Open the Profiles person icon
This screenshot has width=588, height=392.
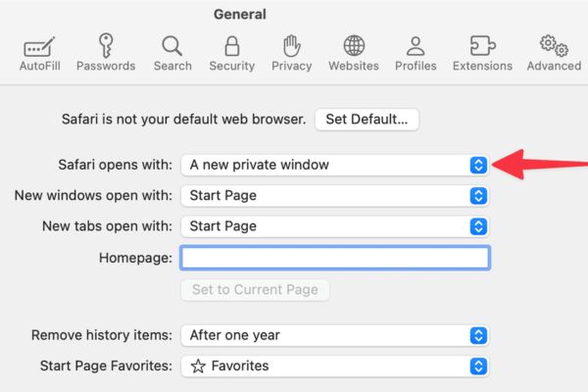[416, 45]
